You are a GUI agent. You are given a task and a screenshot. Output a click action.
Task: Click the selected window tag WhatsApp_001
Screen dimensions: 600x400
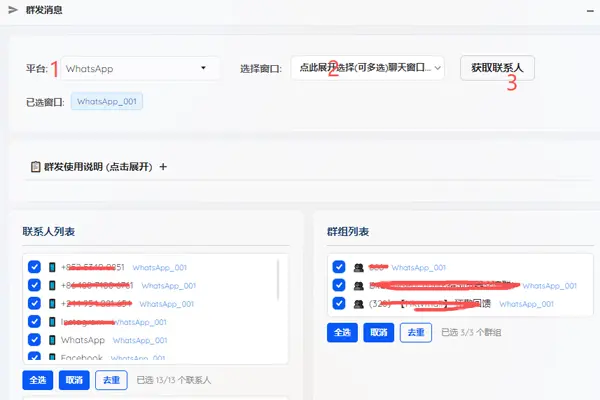coord(107,101)
